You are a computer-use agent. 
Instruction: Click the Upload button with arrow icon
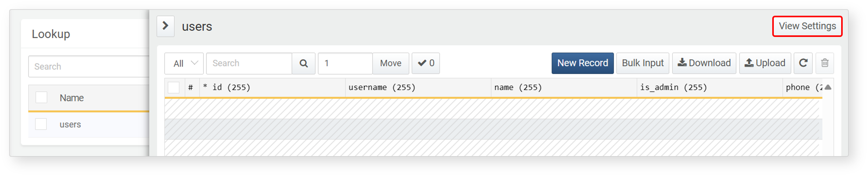pyautogui.click(x=765, y=63)
